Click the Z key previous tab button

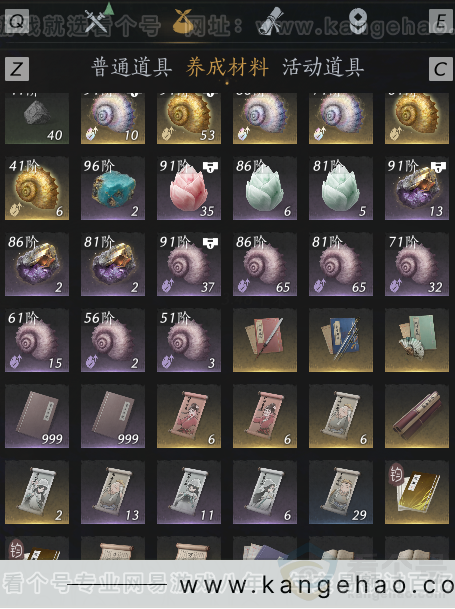pos(17,69)
